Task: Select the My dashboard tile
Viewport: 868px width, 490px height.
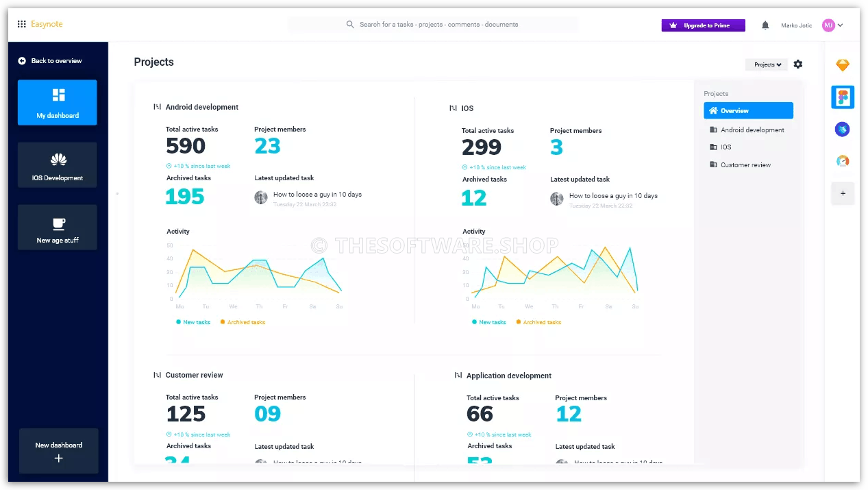Action: tap(58, 103)
